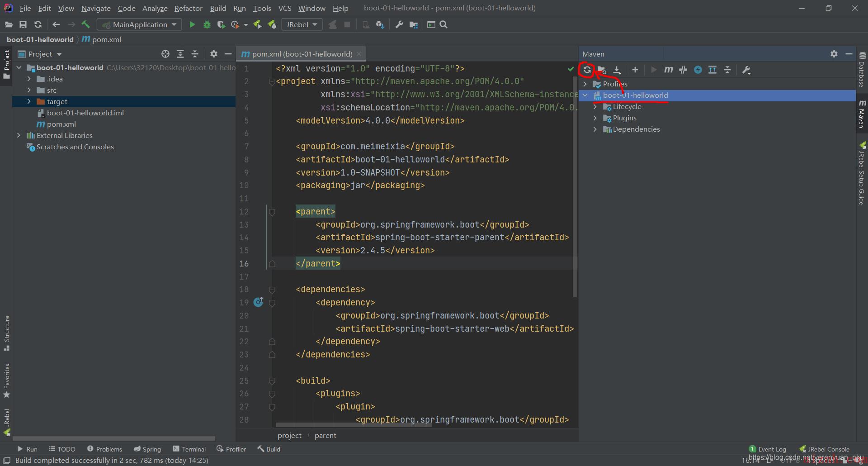Open the Navigate menu

(x=96, y=8)
